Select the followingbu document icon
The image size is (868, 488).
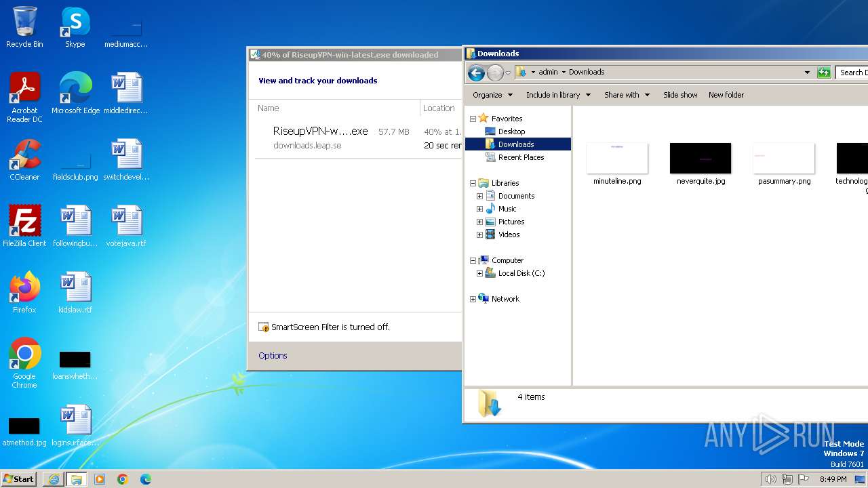(x=75, y=226)
